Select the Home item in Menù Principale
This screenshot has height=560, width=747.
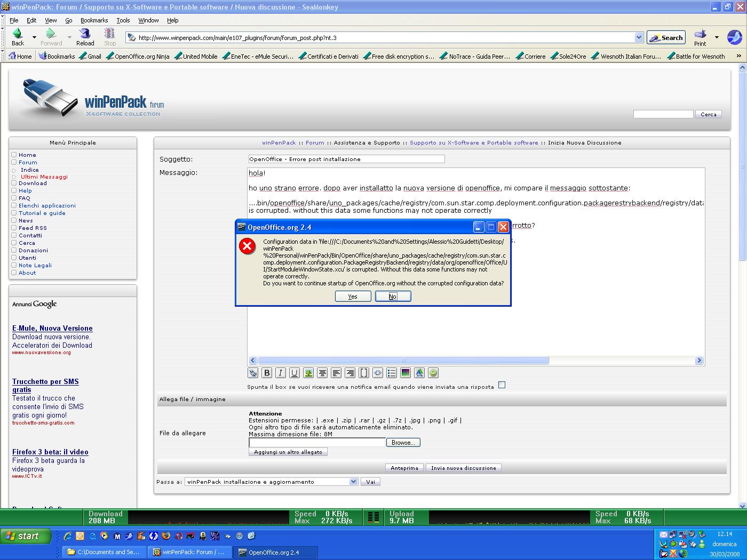pyautogui.click(x=27, y=155)
